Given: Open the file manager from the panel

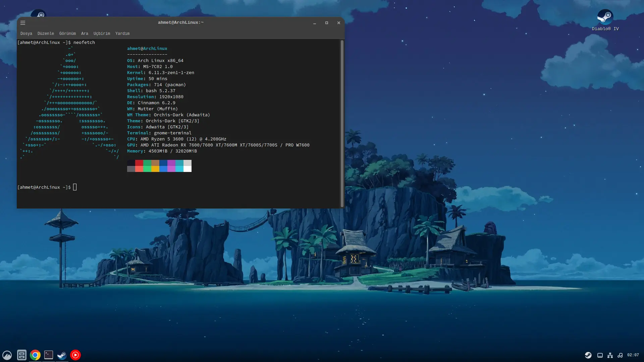Looking at the screenshot, I should tap(22, 355).
